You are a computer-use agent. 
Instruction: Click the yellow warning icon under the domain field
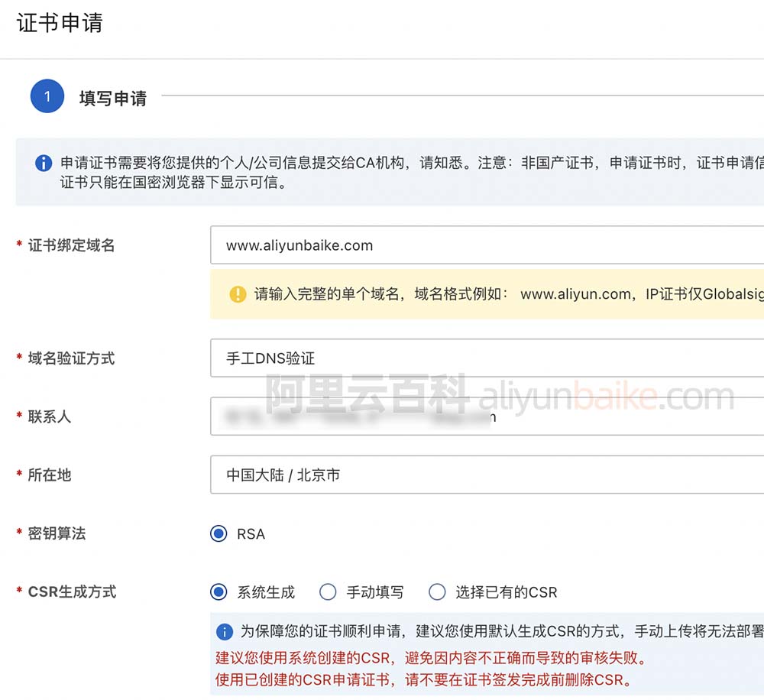pyautogui.click(x=238, y=294)
